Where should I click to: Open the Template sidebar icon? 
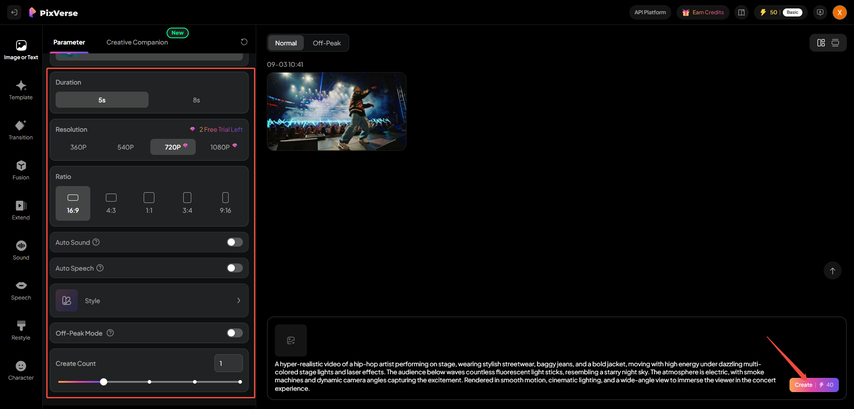20,90
